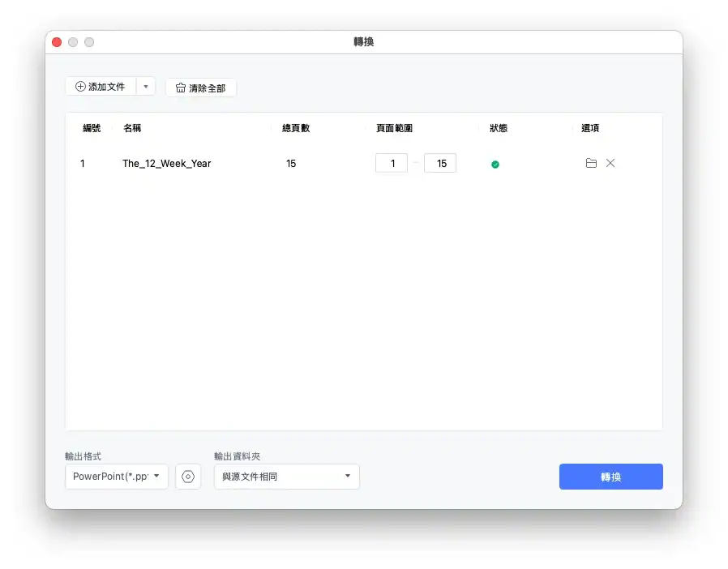Click the 頁面範圍 column header
The image size is (728, 569).
pos(394,128)
